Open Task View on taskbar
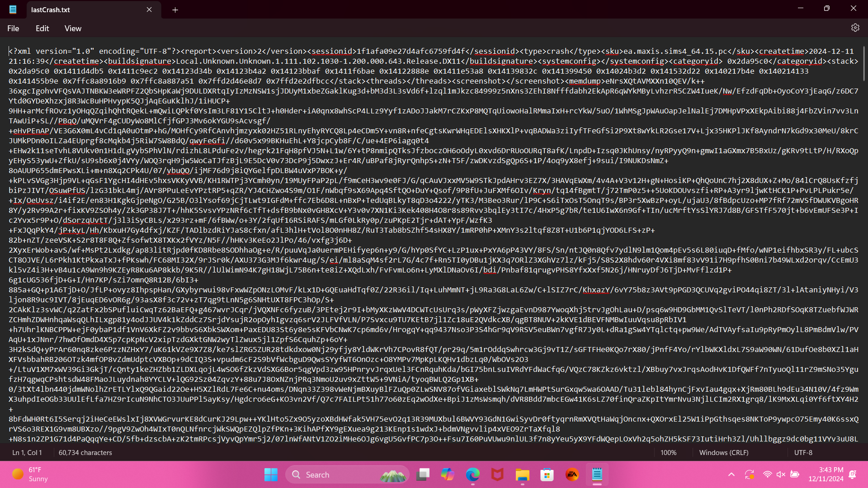Screen dimensions: 868x488 coord(423,474)
